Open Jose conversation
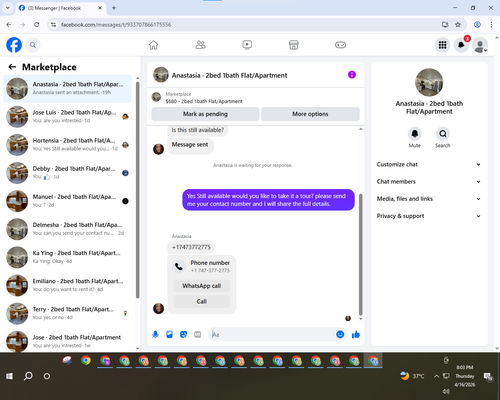 pos(67,341)
